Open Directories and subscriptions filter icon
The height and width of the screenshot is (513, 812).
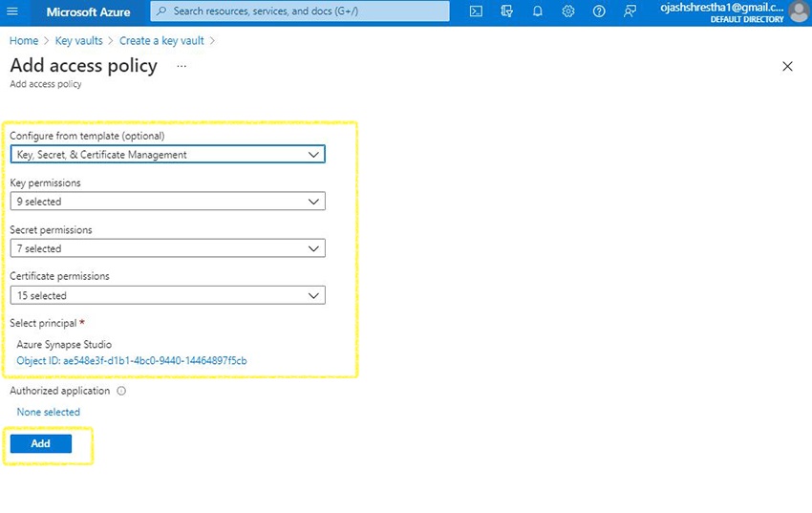tap(507, 11)
